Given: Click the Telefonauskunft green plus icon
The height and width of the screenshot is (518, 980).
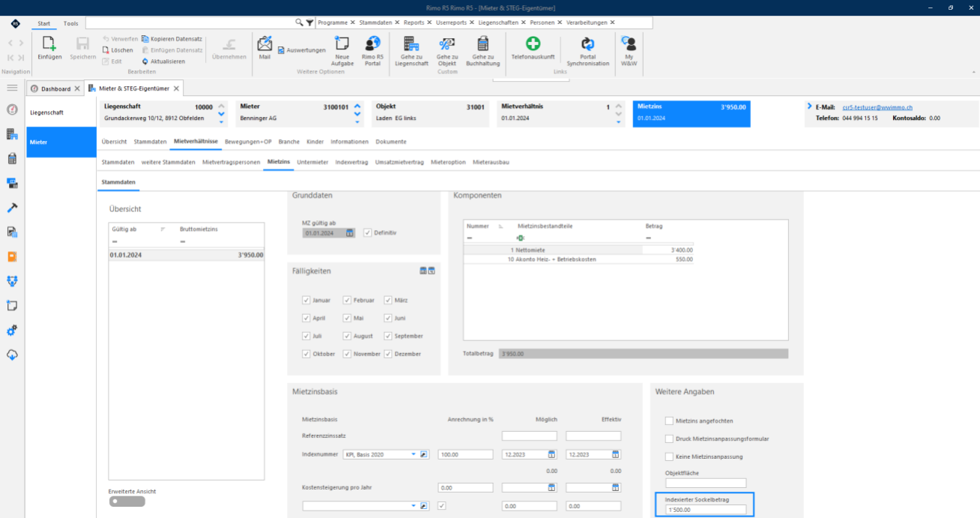Looking at the screenshot, I should (x=533, y=43).
